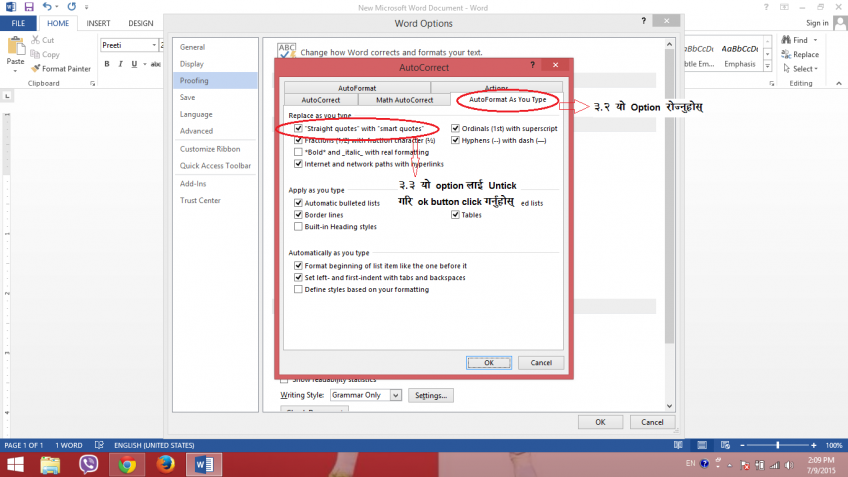The width and height of the screenshot is (848, 477).
Task: Click the zoom slider handle
Action: [x=778, y=445]
